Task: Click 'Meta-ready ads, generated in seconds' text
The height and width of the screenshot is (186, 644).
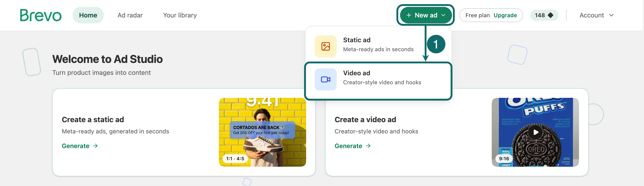Action: (115, 132)
